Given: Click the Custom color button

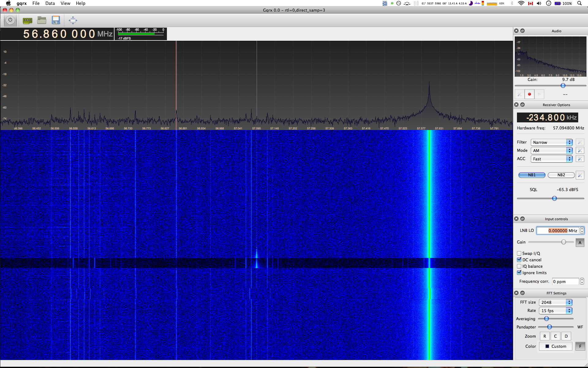Looking at the screenshot, I should click(x=556, y=346).
